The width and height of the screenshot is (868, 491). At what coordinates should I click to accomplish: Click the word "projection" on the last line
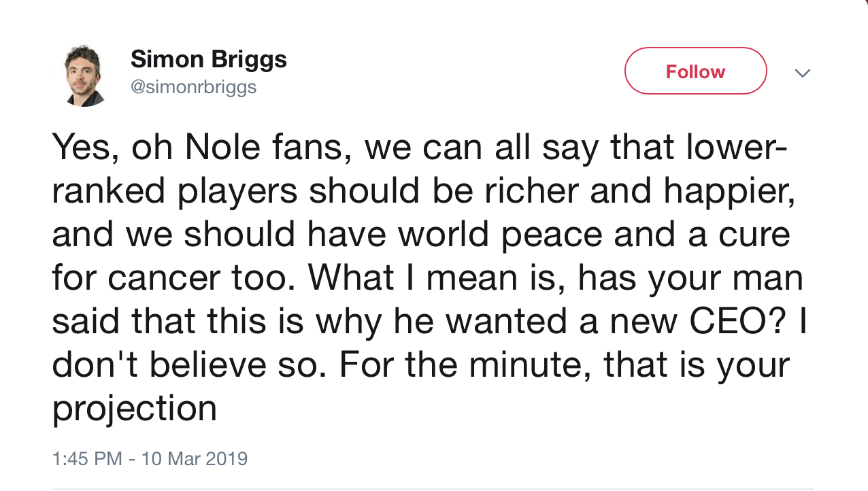point(134,409)
